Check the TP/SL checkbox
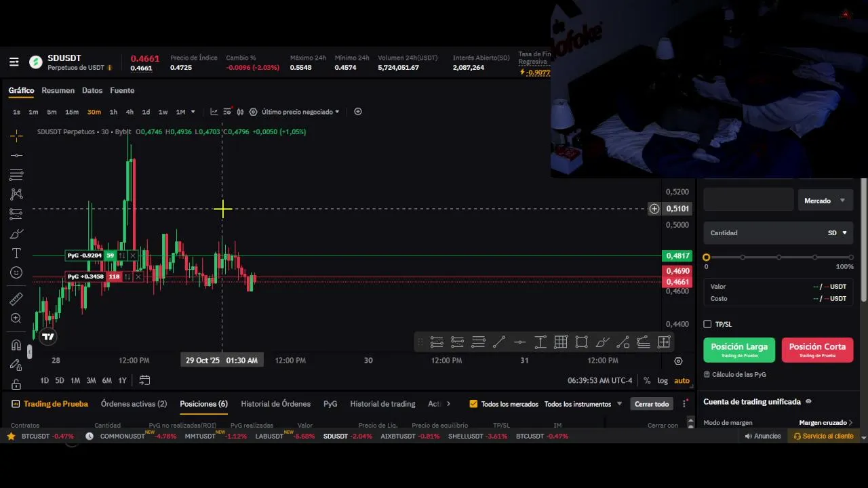The image size is (868, 488). [707, 325]
